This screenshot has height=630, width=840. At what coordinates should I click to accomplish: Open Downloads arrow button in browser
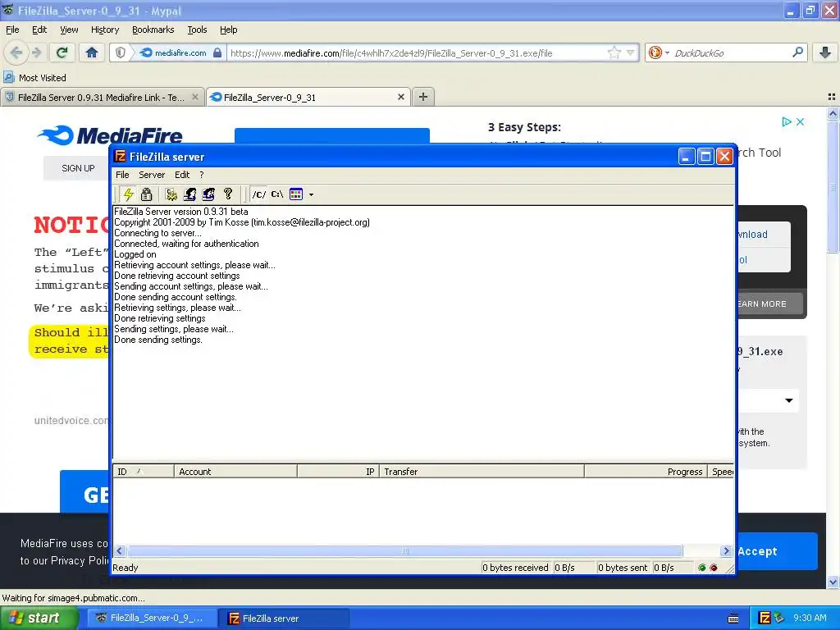[825, 52]
